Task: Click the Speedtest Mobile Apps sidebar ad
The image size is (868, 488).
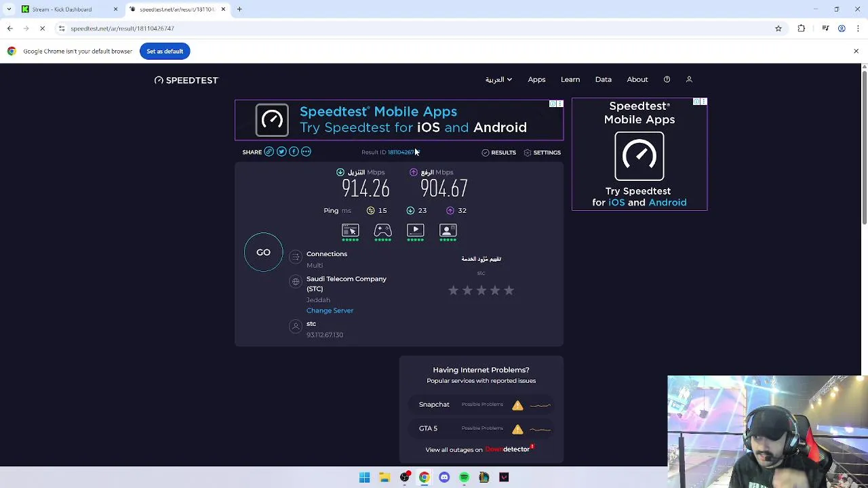Action: (x=639, y=154)
